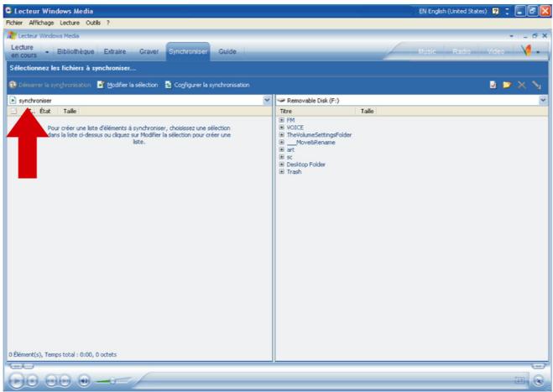The height and width of the screenshot is (392, 553).
Task: Open the Fichier menu
Action: 14,23
